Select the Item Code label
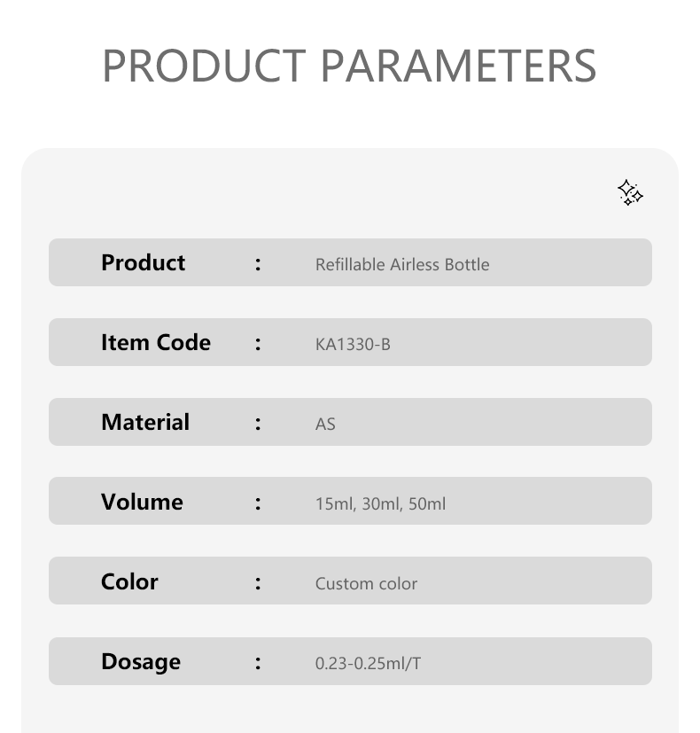This screenshot has width=700, height=733. (156, 343)
